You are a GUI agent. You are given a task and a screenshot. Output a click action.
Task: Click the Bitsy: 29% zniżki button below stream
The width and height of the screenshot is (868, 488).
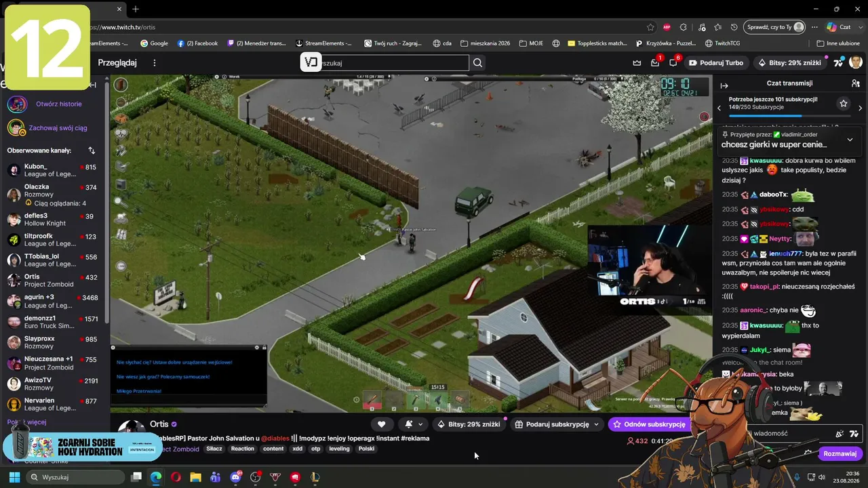tap(469, 424)
